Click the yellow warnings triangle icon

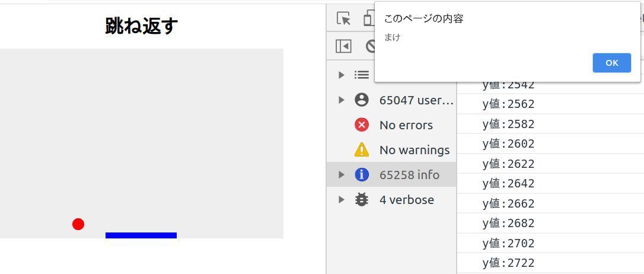coord(361,150)
